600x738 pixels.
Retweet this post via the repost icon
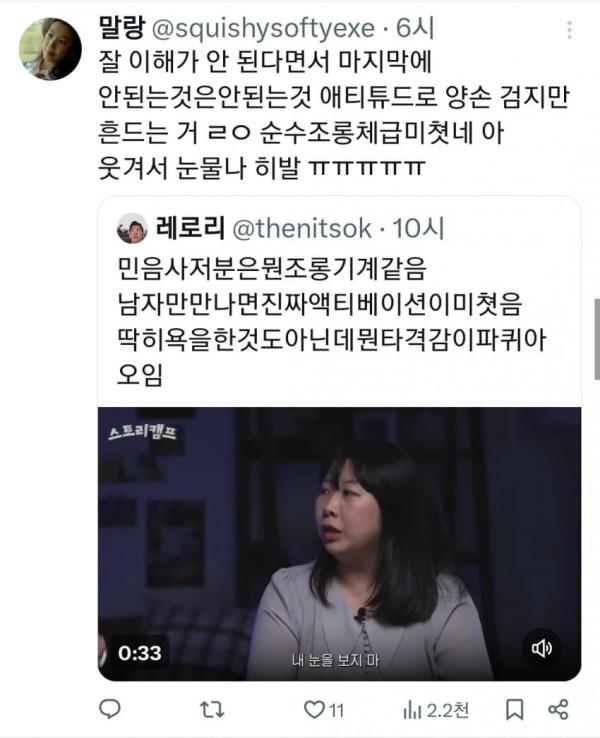click(x=212, y=709)
